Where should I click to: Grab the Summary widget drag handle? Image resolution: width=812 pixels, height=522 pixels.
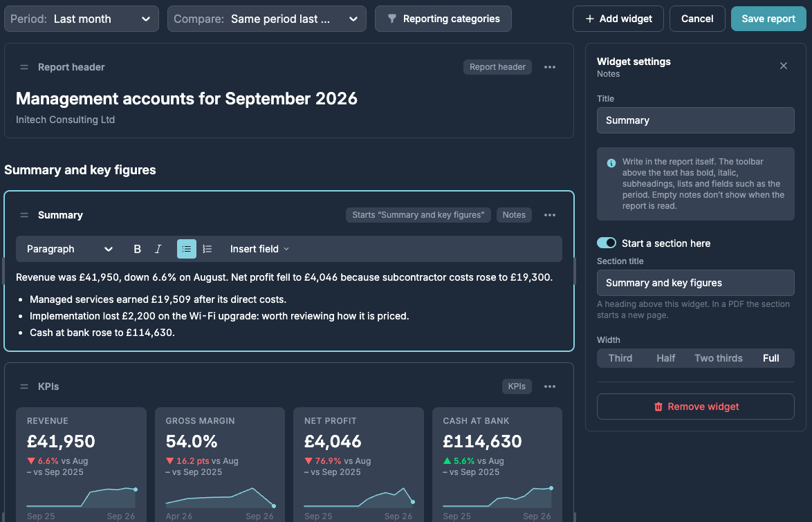click(24, 215)
